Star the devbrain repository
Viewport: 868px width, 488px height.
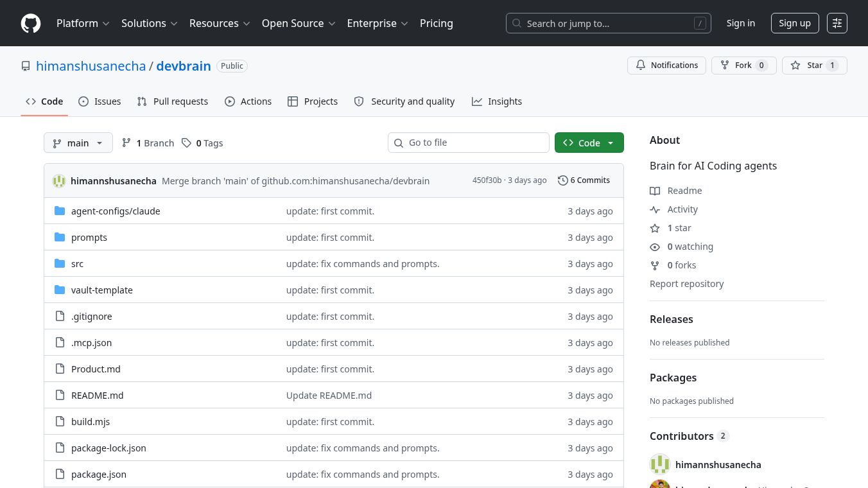814,65
